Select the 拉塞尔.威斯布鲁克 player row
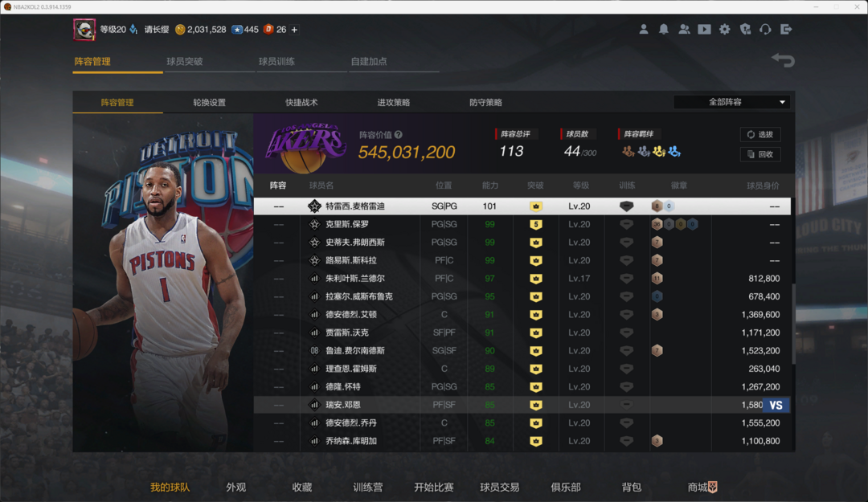Viewport: 868px width, 502px height. 522,296
